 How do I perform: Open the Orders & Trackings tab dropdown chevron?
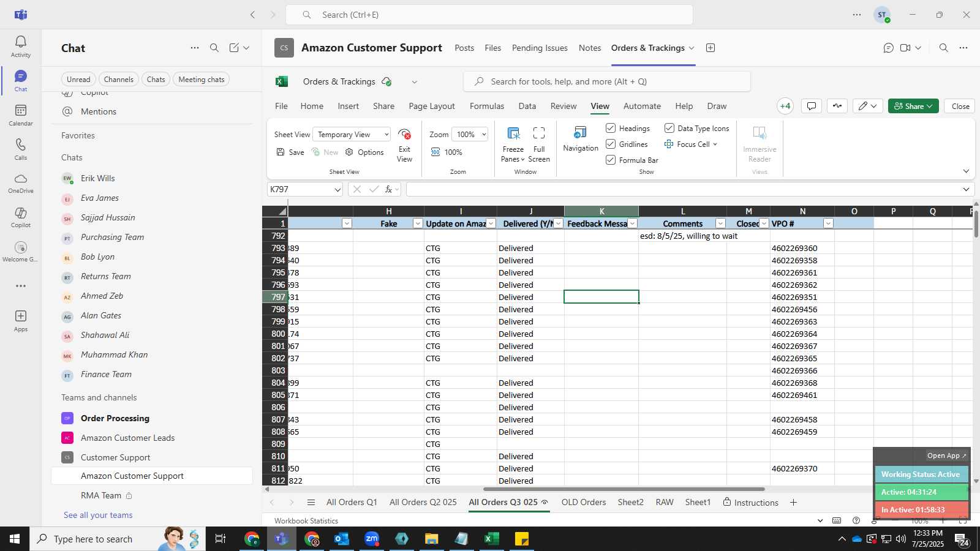point(692,48)
